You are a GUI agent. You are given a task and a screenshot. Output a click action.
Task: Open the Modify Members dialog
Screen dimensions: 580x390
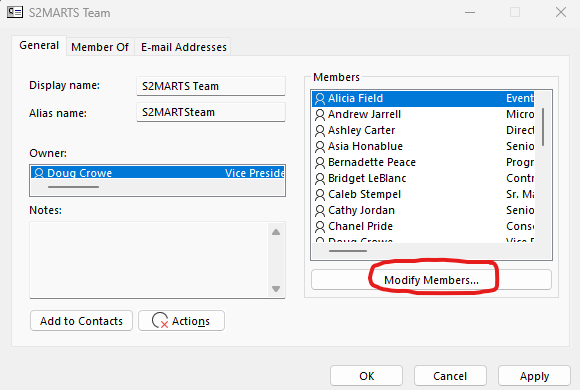point(431,280)
